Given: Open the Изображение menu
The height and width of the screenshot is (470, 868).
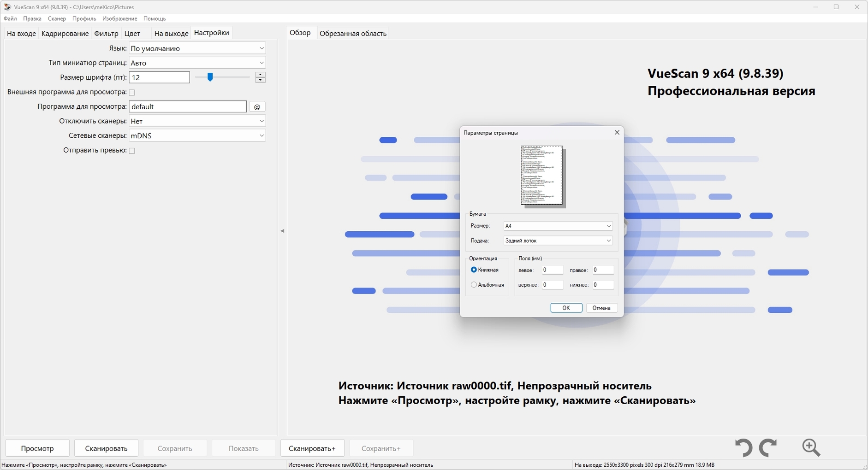Looking at the screenshot, I should 120,19.
